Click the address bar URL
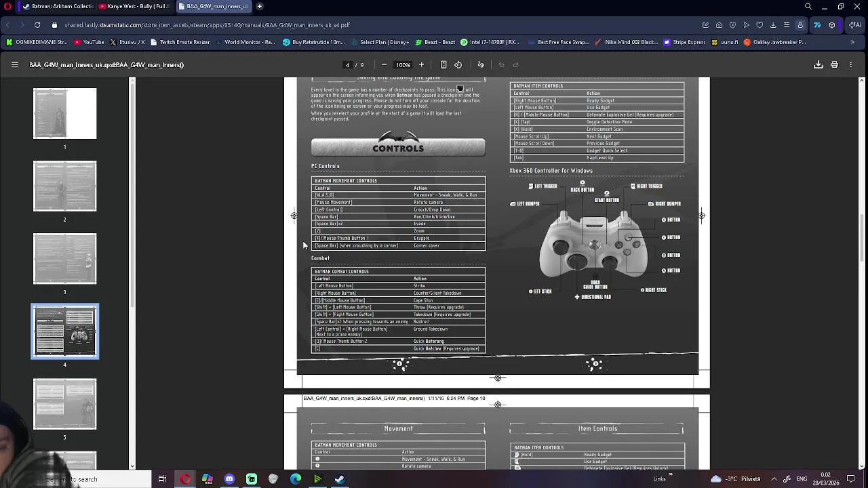The image size is (868, 488). tap(208, 25)
